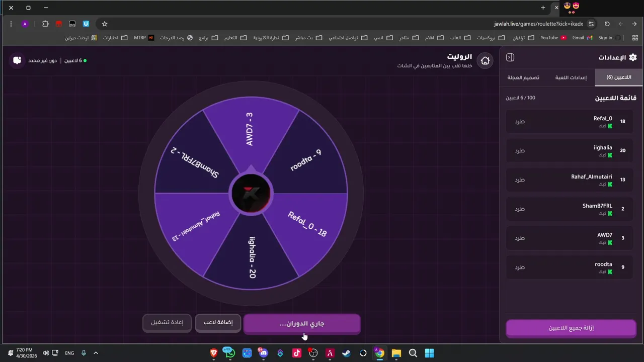Viewport: 644px width, 362px height.
Task: Click the Kick logo at wheel center
Action: pos(251,194)
